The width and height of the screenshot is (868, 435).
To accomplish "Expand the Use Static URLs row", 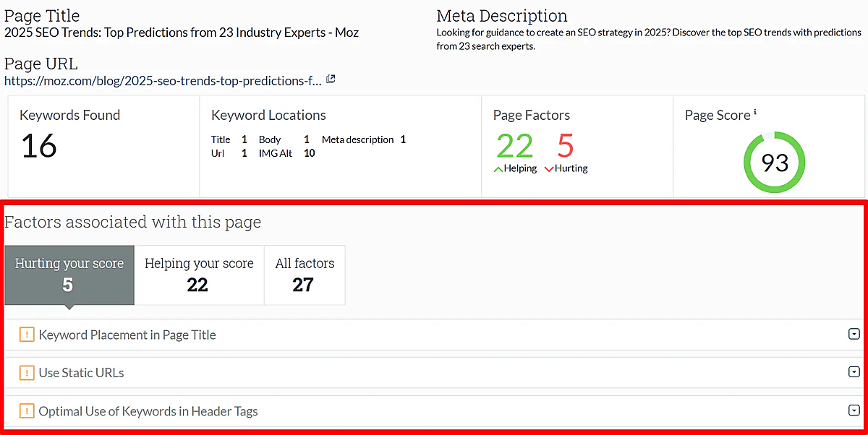I will (x=853, y=372).
